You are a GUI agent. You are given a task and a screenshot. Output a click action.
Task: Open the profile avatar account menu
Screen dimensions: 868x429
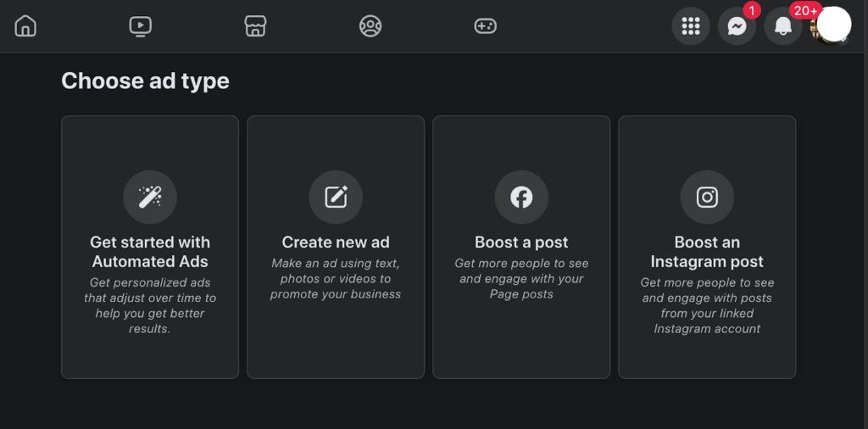pyautogui.click(x=832, y=25)
